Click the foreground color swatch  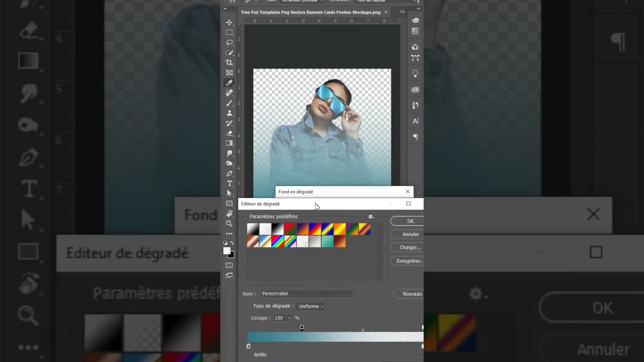(227, 250)
